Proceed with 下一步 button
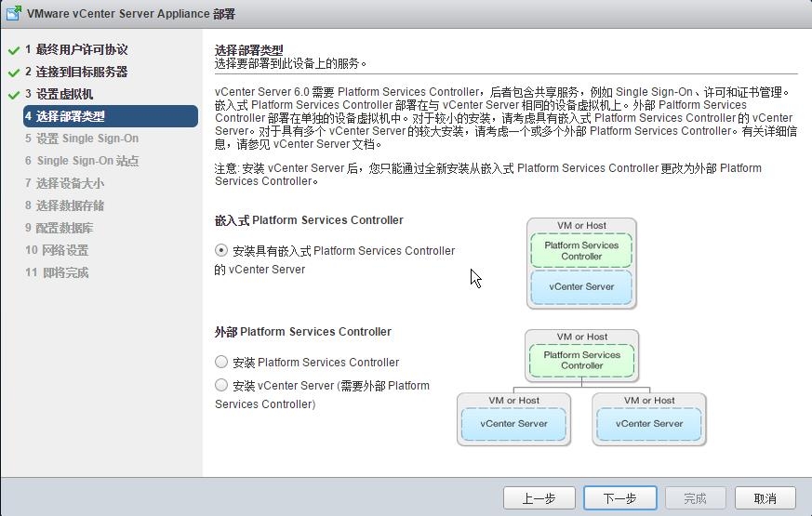The height and width of the screenshot is (516, 812). pos(619,498)
